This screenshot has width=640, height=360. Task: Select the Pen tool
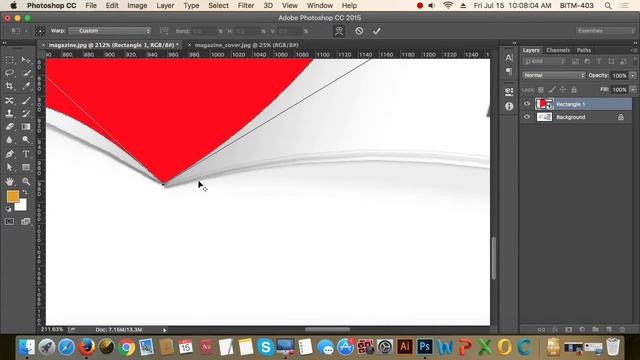(9, 154)
